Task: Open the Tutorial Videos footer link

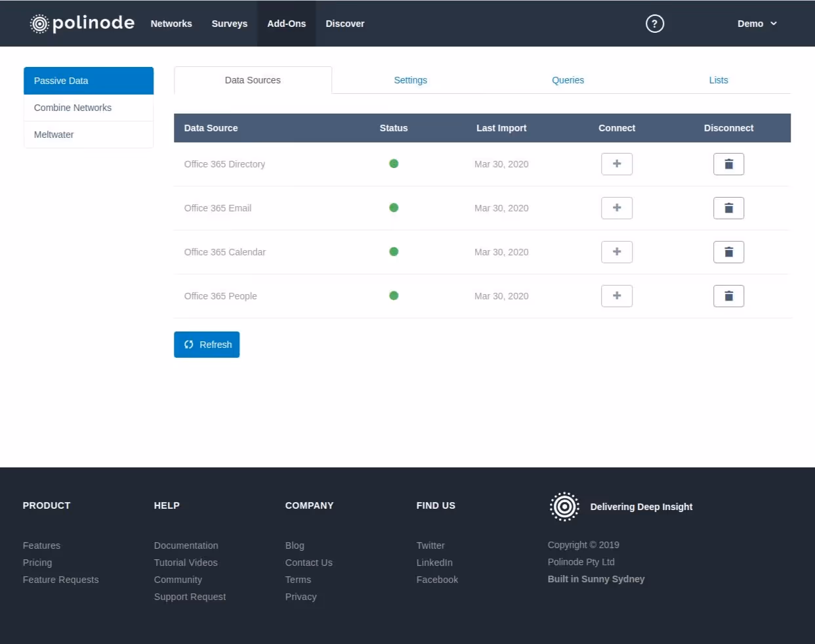Action: [x=186, y=563]
